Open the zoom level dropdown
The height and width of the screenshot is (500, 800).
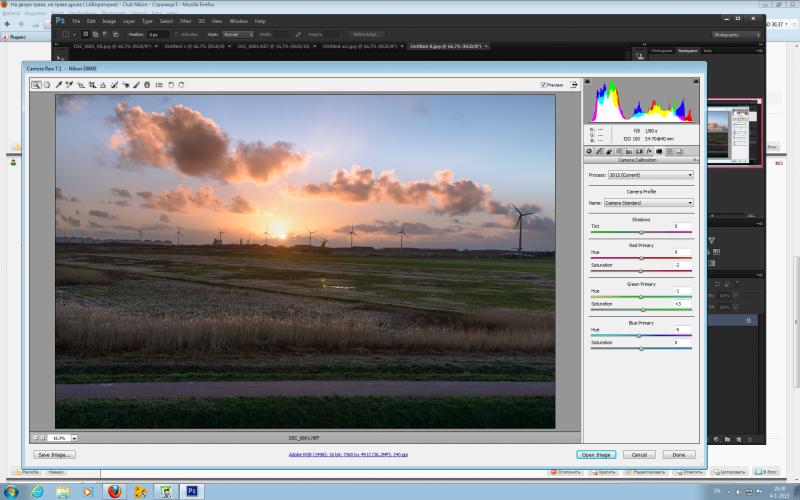pos(74,438)
